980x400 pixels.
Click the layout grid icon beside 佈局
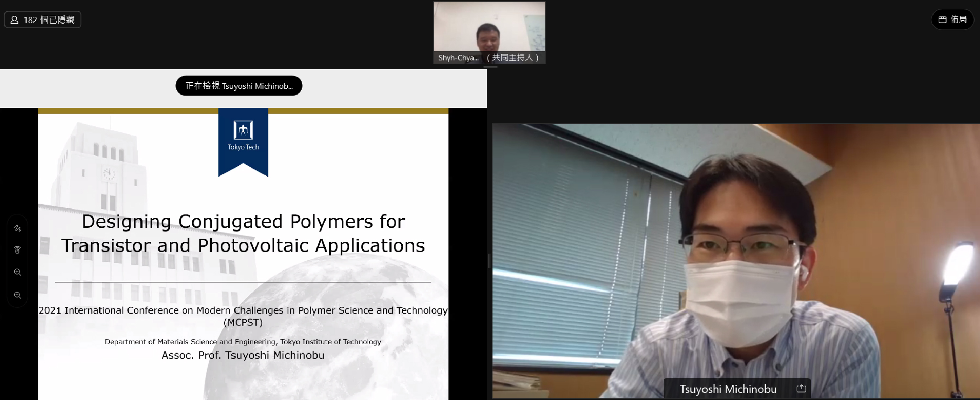[x=942, y=19]
